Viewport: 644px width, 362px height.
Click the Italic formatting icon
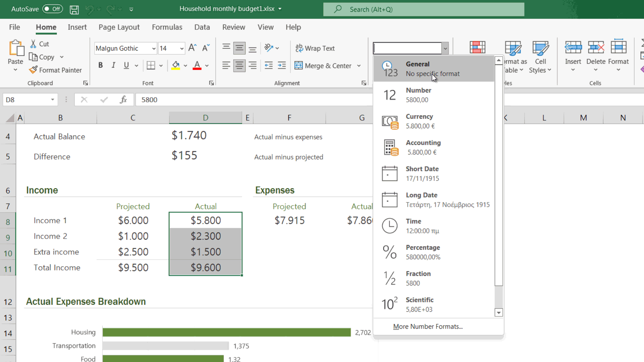[x=113, y=65]
